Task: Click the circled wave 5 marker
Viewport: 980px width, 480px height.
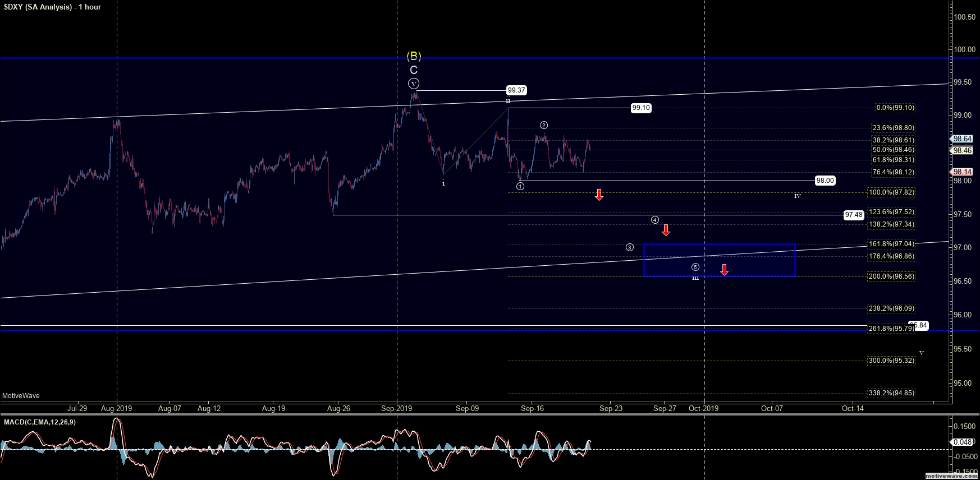Action: click(695, 267)
